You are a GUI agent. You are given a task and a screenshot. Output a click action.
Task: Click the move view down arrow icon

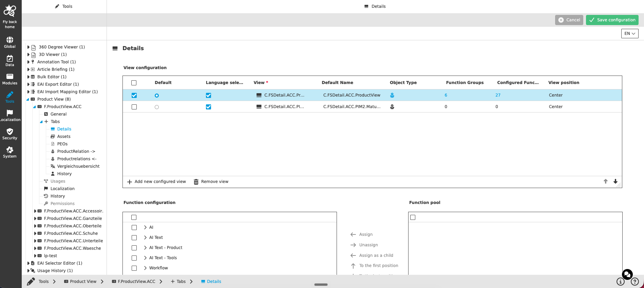tap(615, 181)
